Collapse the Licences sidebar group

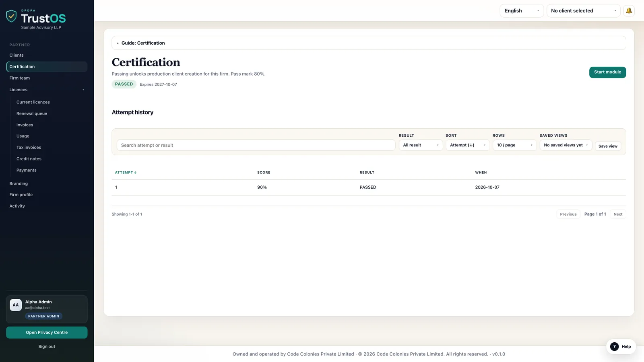pos(47,90)
